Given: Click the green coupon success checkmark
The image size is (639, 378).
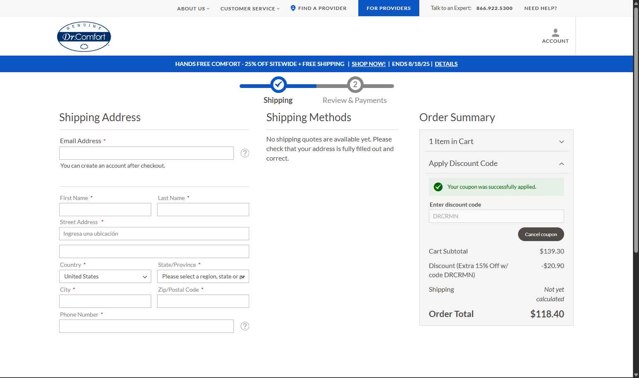Looking at the screenshot, I should point(438,187).
